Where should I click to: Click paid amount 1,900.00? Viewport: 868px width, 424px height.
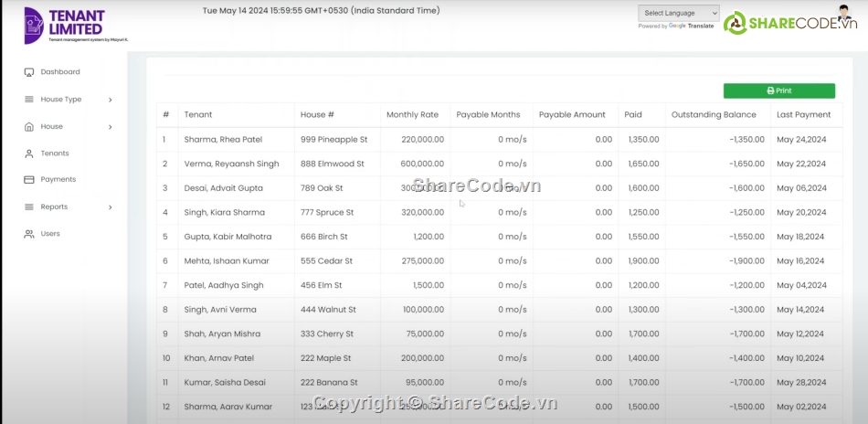(644, 260)
